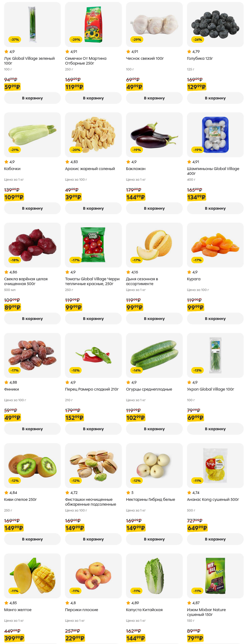Click the star icon for Ананас Kong сушеный

pos(189,492)
